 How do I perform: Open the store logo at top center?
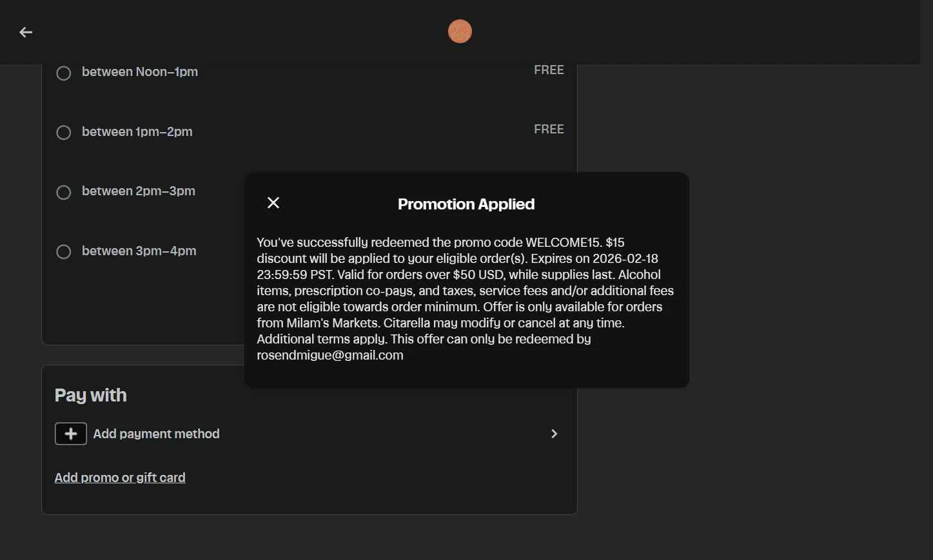coord(460,32)
